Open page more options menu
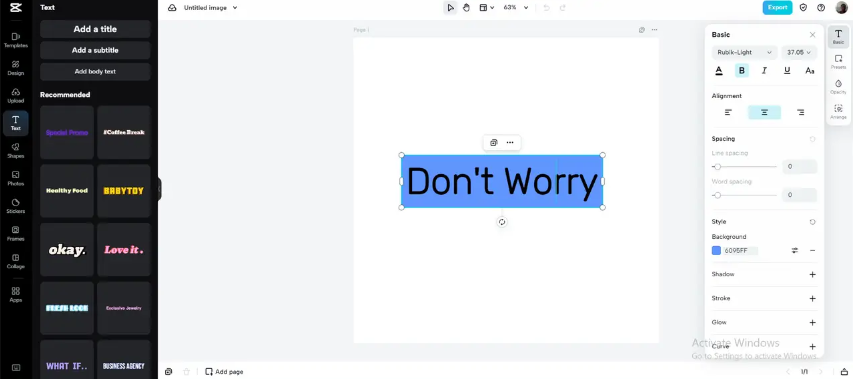The width and height of the screenshot is (853, 379). coord(654,30)
